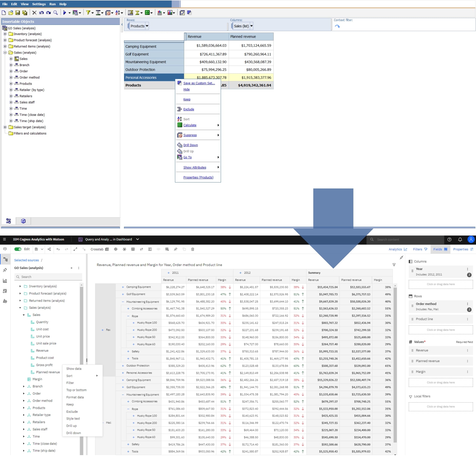Expand Product forecast (analysis) folder in top tree
Screen dimensions: 476x457
(5, 40)
